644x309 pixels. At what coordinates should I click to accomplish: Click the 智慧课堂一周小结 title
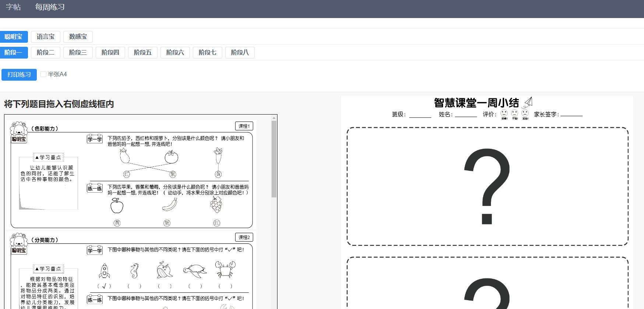click(476, 103)
